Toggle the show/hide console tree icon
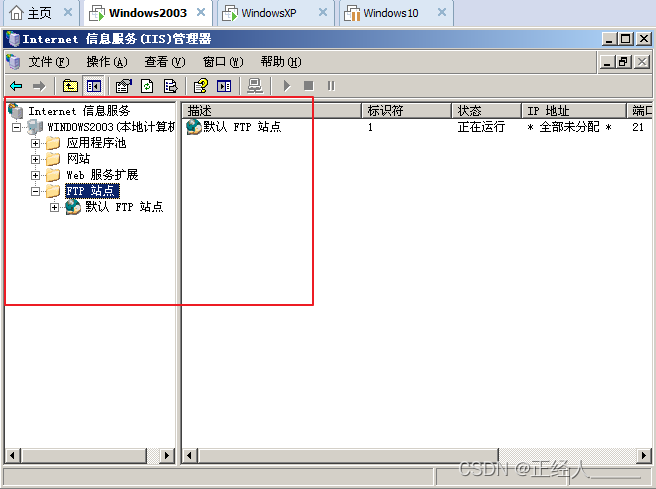Viewport: 656px width, 489px height. click(94, 86)
